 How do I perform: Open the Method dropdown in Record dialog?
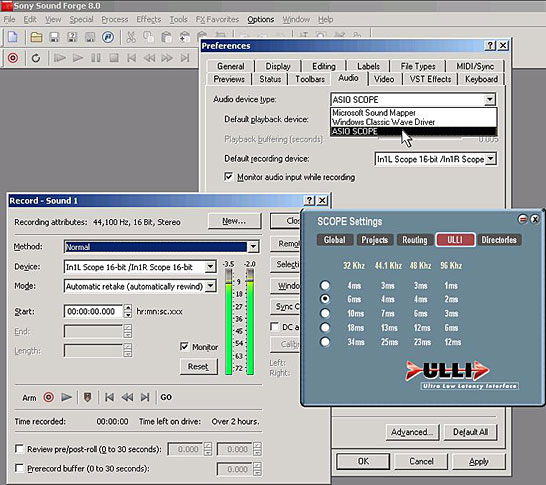253,247
